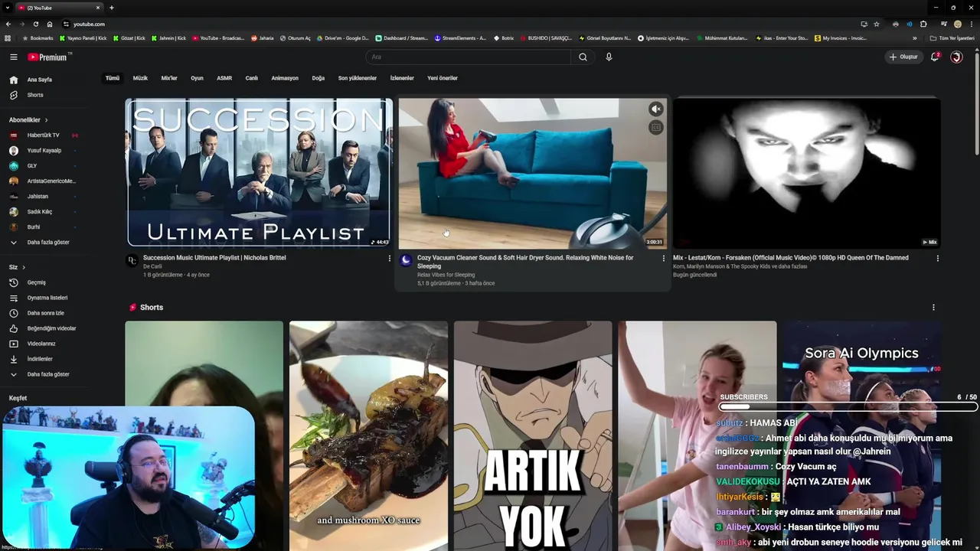The height and width of the screenshot is (551, 980).
Task: Reload the page in browser toolbar
Action: tap(35, 24)
